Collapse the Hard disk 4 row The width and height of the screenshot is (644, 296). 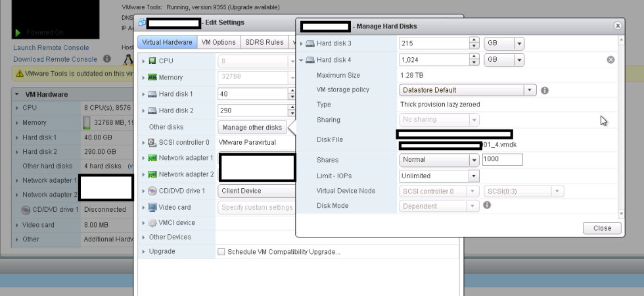click(x=302, y=60)
